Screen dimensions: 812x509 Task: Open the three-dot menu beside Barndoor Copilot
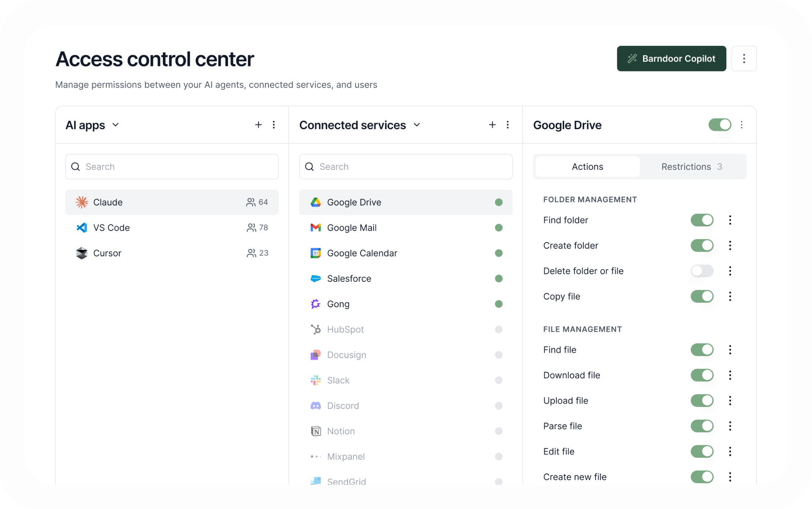point(744,59)
